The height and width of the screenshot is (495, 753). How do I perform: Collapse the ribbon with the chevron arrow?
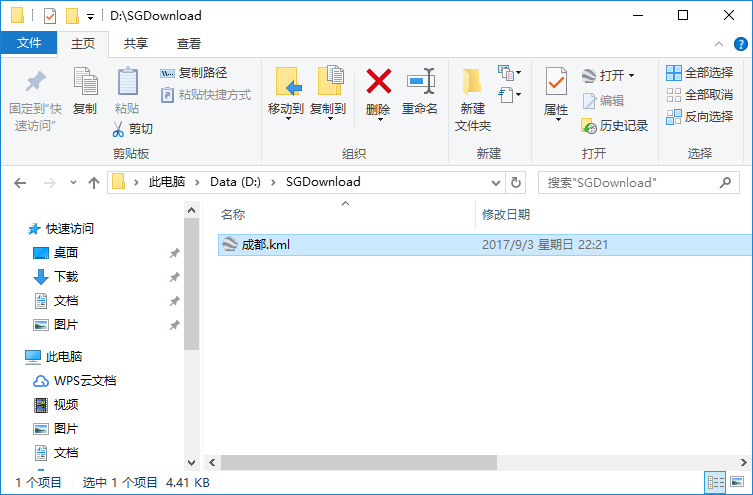pyautogui.click(x=718, y=44)
